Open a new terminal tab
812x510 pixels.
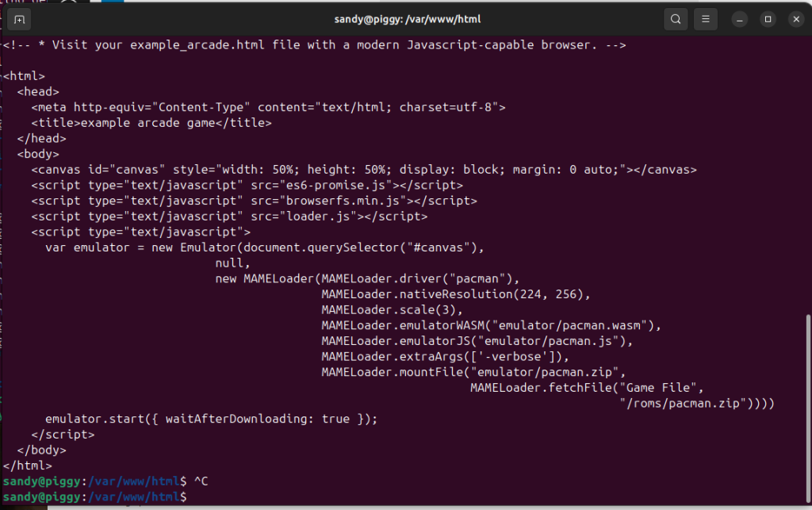19,20
